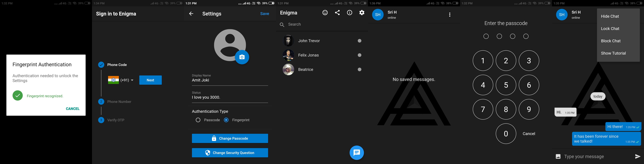Image resolution: width=644 pixels, height=164 pixels.
Task: Open settings via the gear icon
Action: 362,13
